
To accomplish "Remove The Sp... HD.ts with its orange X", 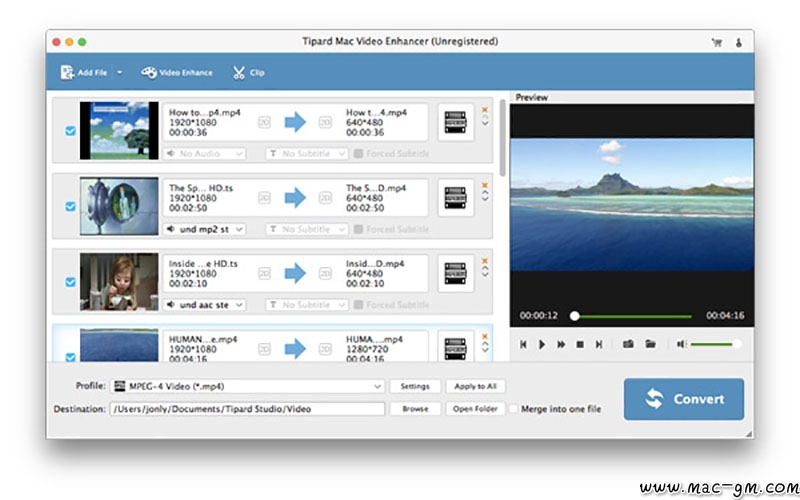I will click(485, 185).
